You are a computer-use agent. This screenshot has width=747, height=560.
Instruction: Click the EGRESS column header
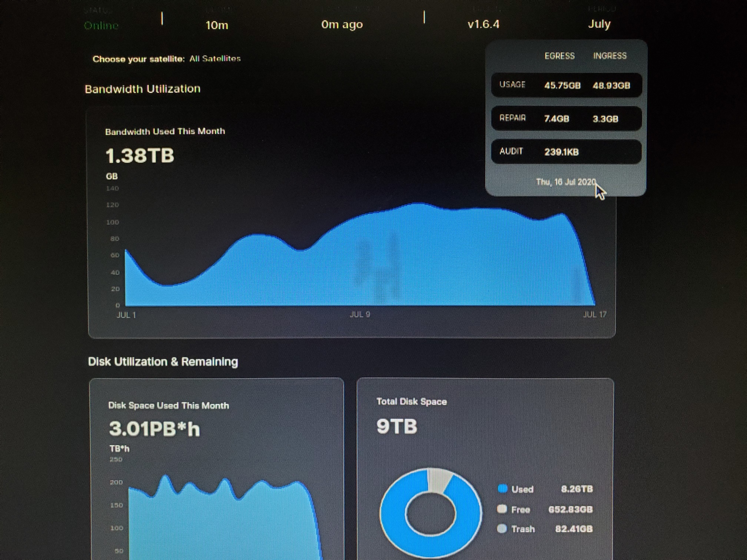click(560, 56)
